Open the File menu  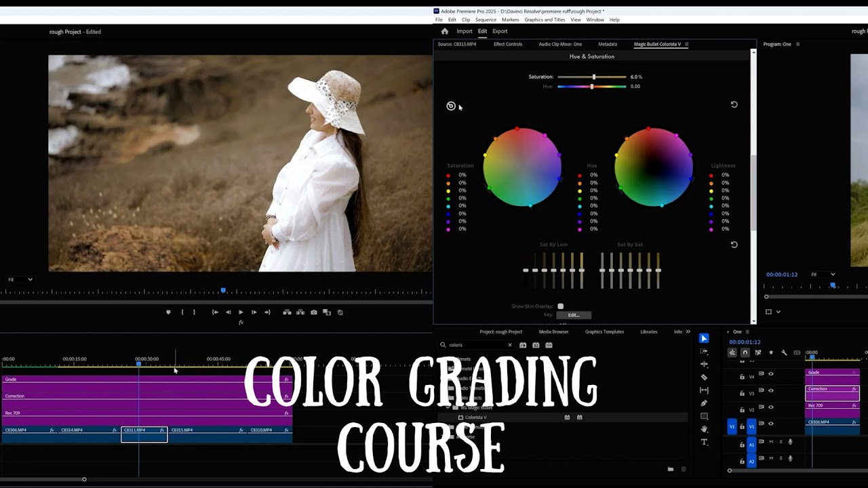pyautogui.click(x=439, y=20)
